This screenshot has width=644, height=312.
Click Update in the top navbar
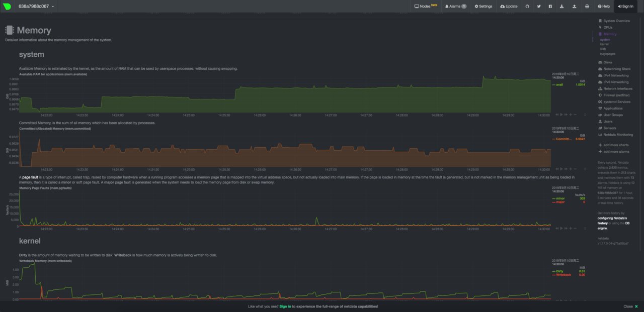(509, 7)
